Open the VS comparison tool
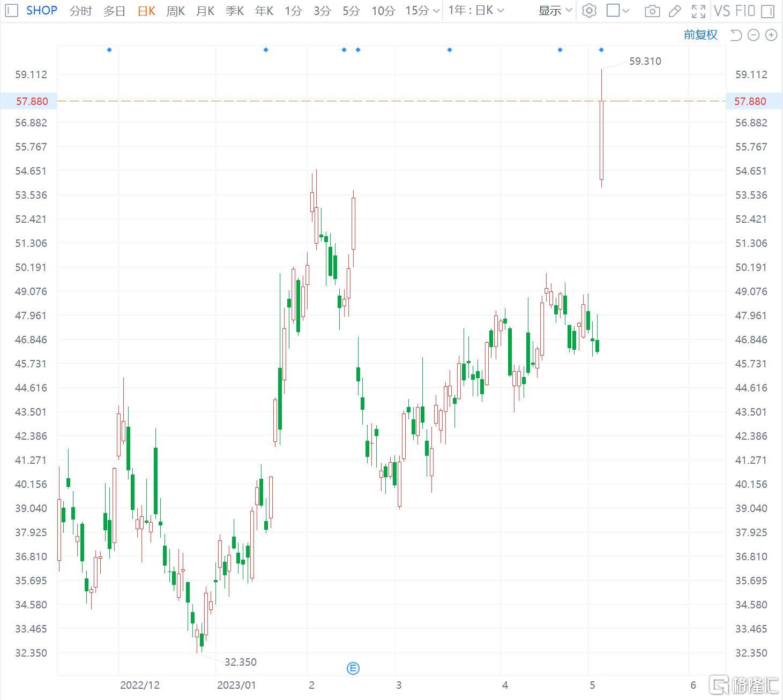 pos(722,10)
